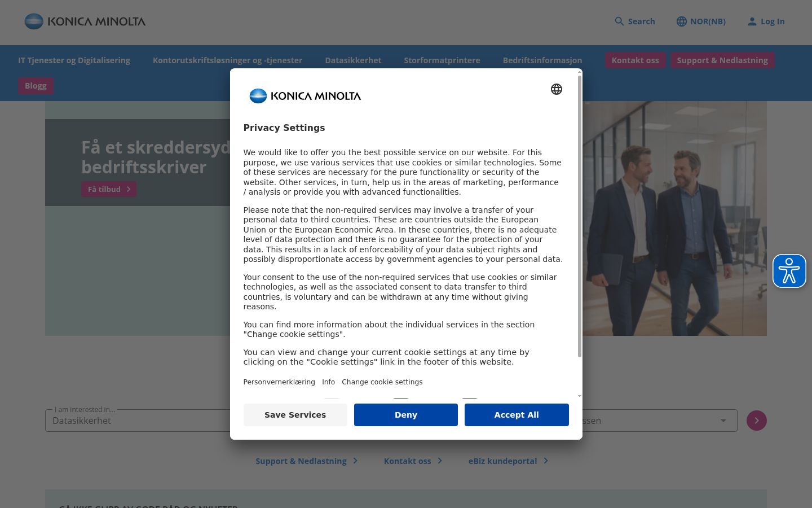Open IT Tjenester og Digitalisering menu

(x=74, y=60)
